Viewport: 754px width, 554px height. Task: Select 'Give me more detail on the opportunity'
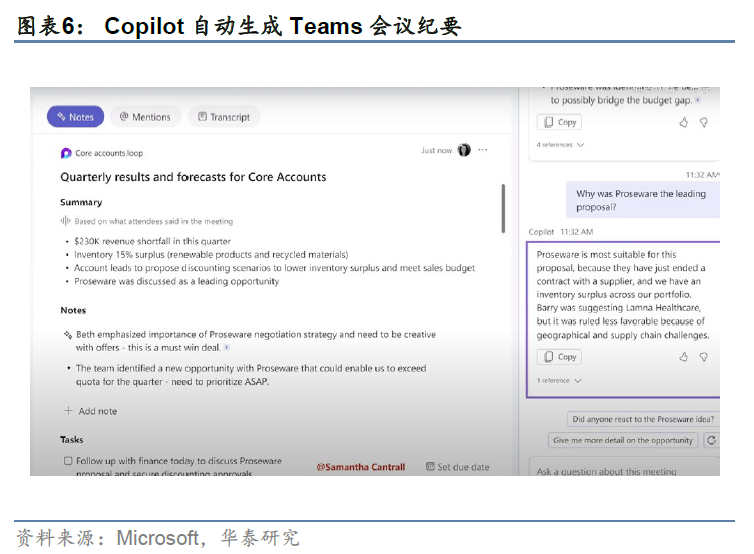(x=623, y=440)
